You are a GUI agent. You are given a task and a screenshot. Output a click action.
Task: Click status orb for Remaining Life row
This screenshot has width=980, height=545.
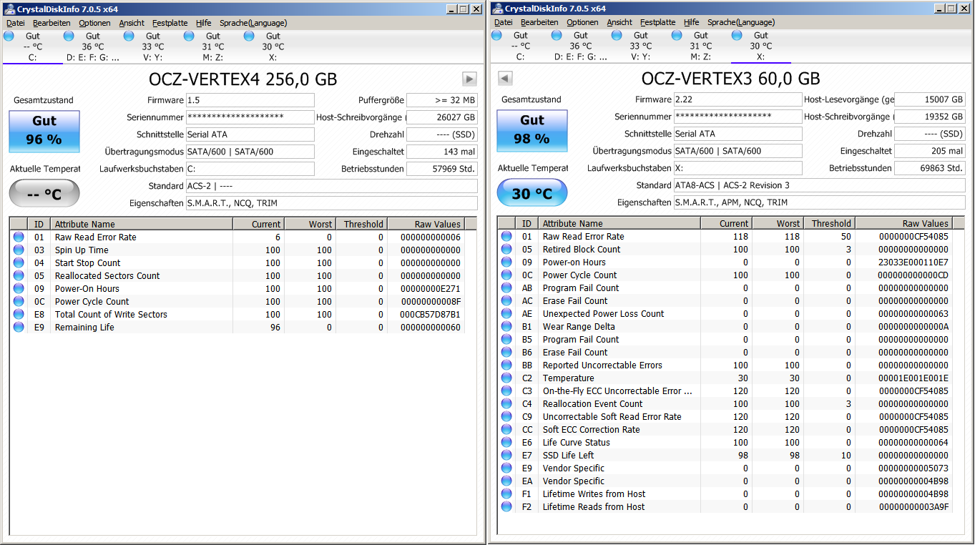tap(19, 327)
